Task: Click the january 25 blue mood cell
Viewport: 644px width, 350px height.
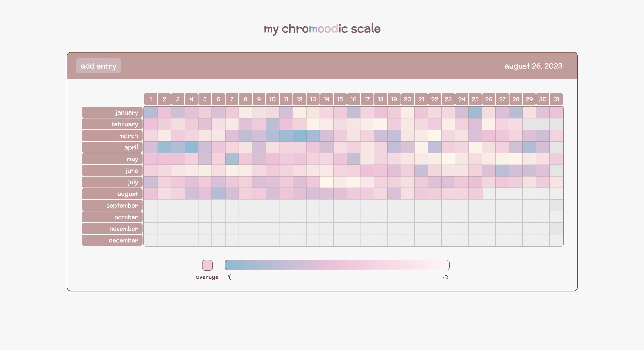Action: (x=475, y=112)
